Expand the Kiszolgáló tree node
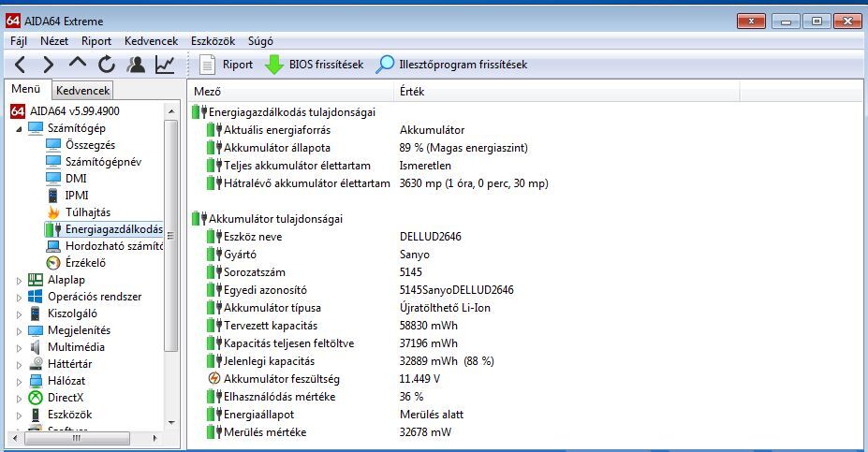Viewport: 868px width, 452px height. (19, 314)
